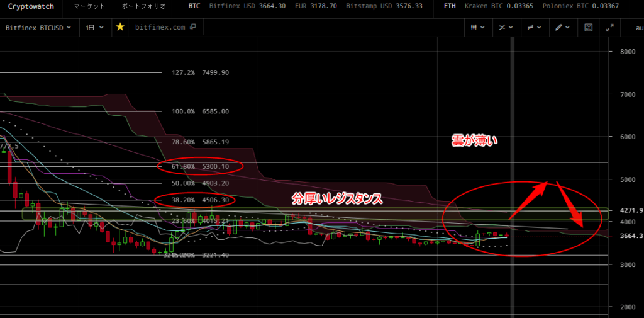Select the BTC ticker label
Image resolution: width=644 pixels, height=318 pixels.
click(194, 6)
